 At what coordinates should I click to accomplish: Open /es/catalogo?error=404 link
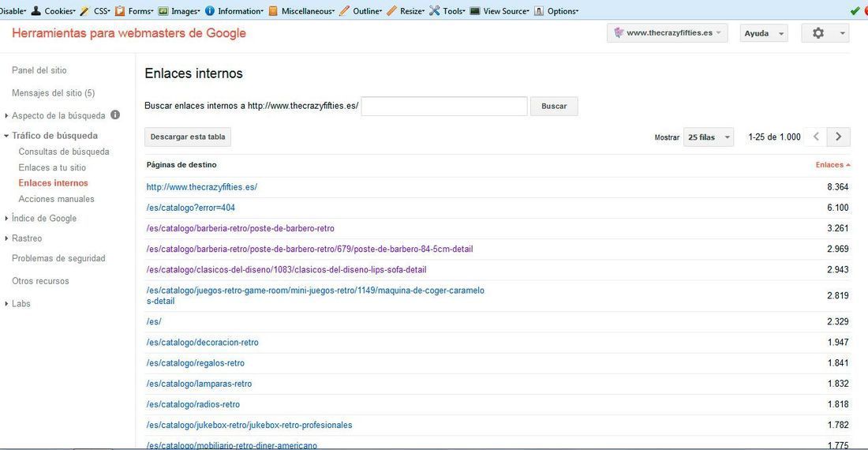click(190, 208)
